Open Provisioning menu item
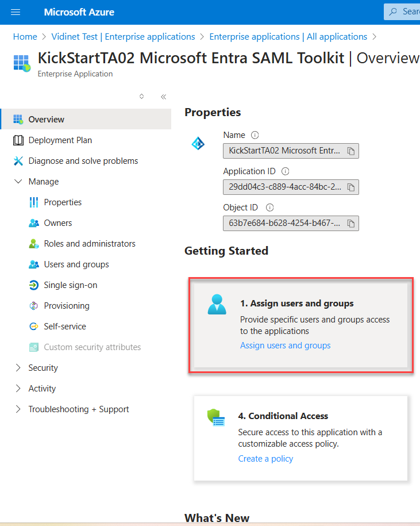Viewport: 420px width, 526px height. click(67, 306)
